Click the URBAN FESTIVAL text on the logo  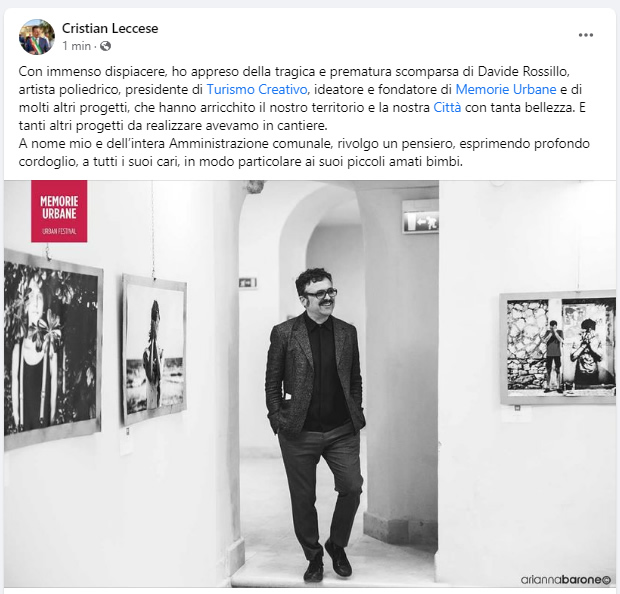click(59, 231)
